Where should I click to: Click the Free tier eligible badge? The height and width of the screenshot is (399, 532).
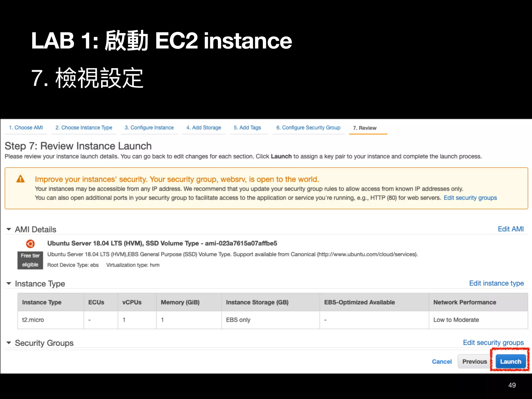click(x=30, y=260)
